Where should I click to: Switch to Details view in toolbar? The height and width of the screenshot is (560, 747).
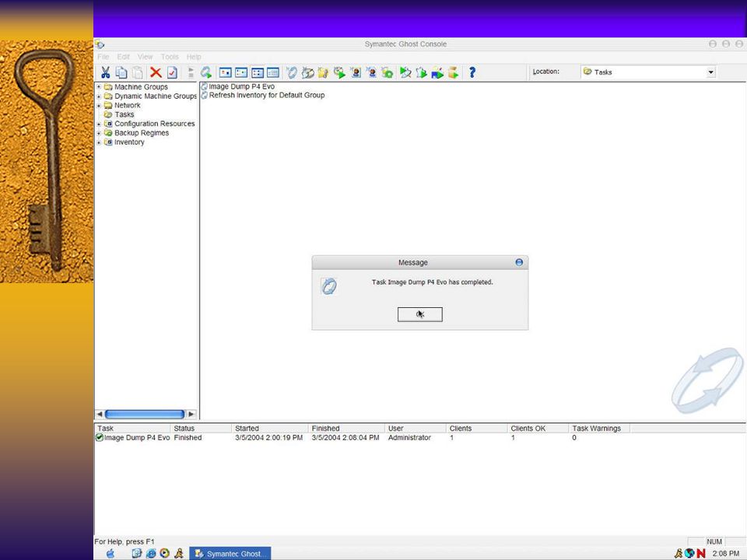coord(273,72)
